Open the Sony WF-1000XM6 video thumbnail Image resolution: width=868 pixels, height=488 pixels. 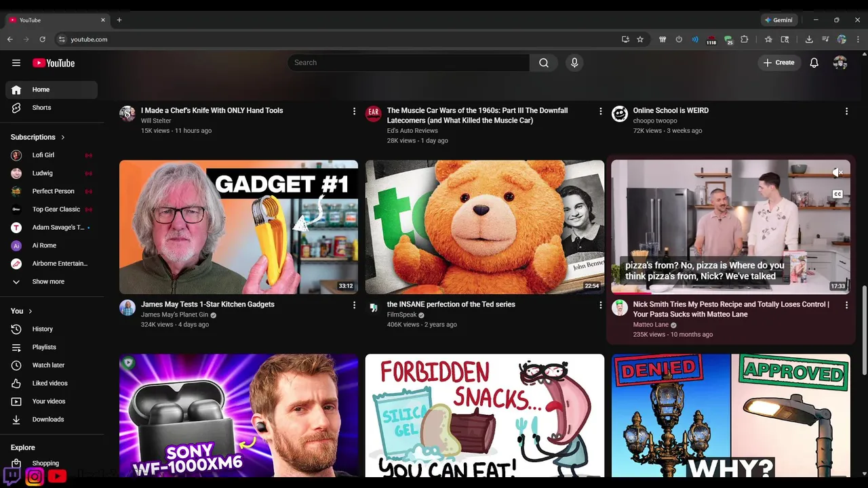coord(239,415)
